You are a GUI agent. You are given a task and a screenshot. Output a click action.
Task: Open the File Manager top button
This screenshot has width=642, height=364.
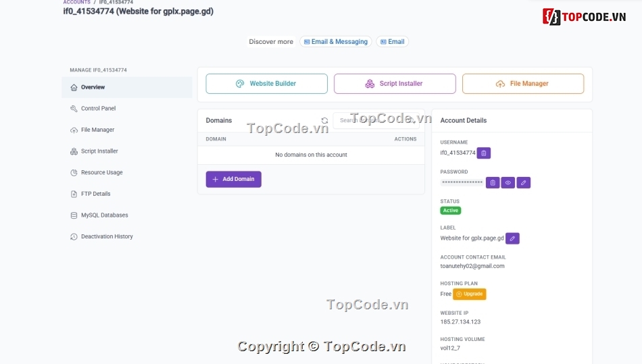523,84
